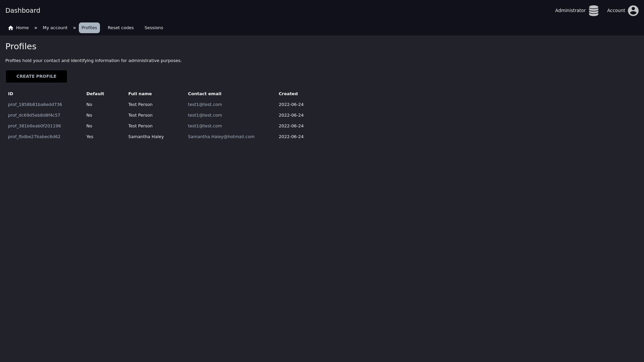644x362 pixels.
Task: Open profile prof_381b6eab0f201196
Action: coord(35,126)
